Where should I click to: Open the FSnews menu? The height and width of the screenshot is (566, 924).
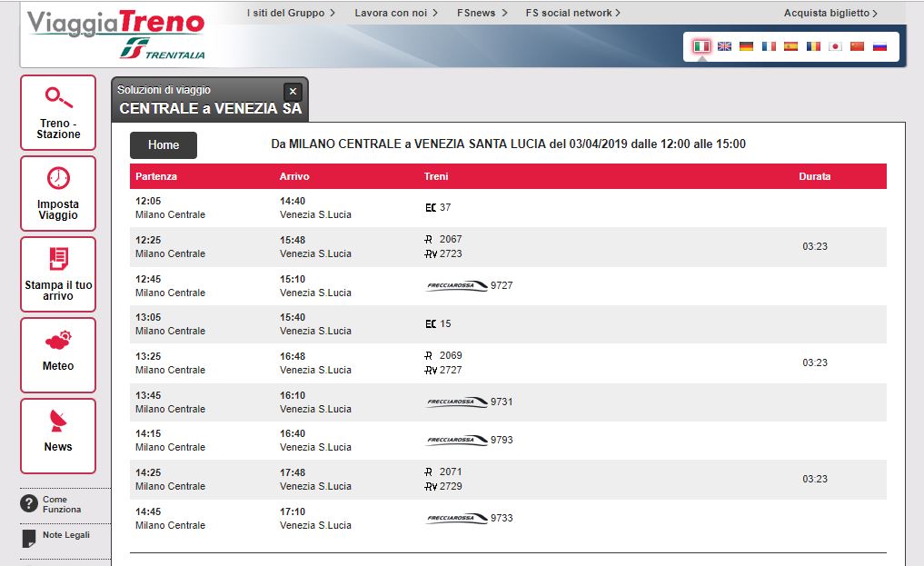point(482,13)
